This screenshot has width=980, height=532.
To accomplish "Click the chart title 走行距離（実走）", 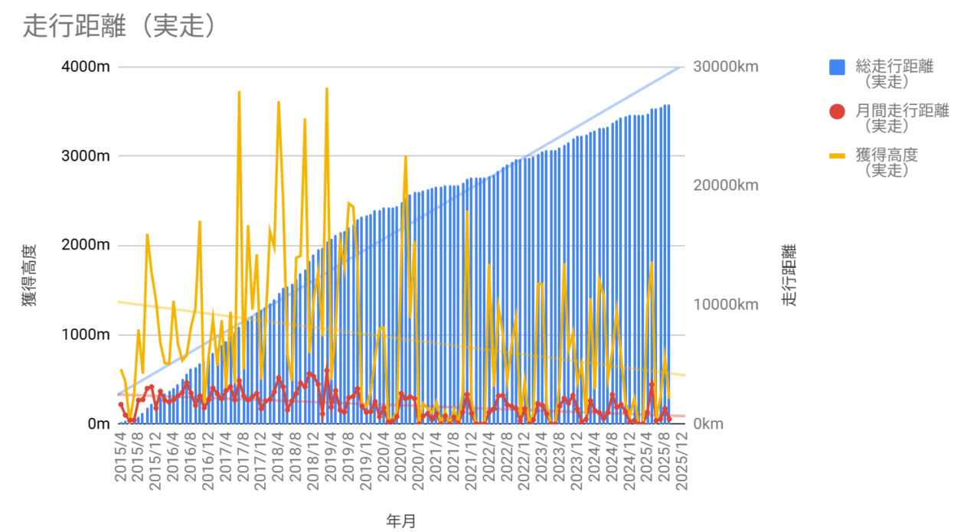I will 118,26.
